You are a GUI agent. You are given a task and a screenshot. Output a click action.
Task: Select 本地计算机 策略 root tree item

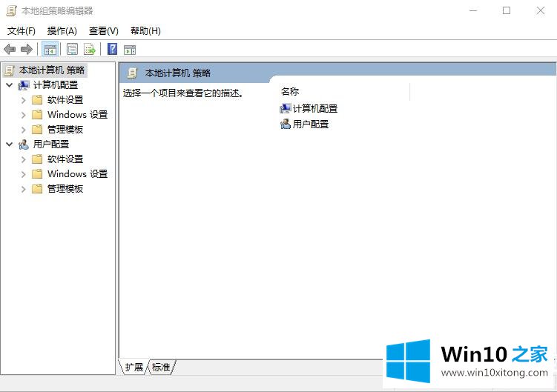[52, 70]
